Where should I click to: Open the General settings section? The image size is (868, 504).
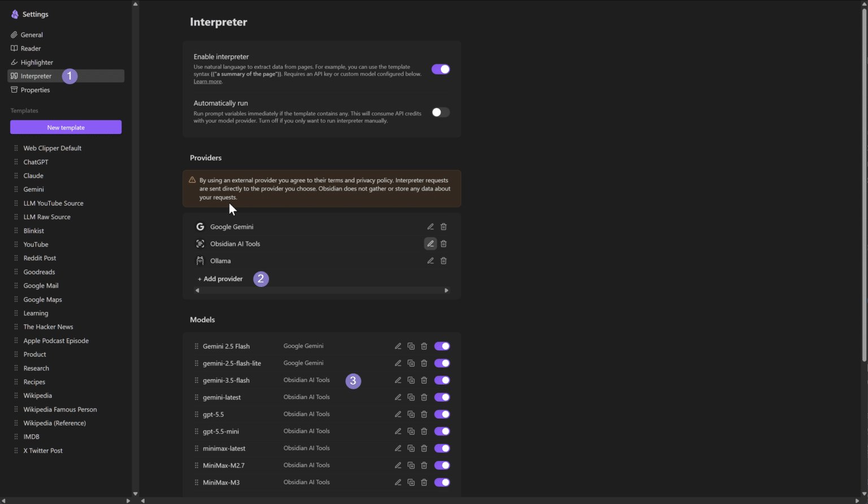[66, 34]
